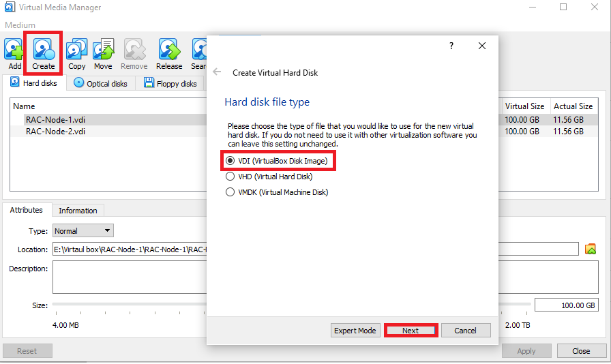
Task: Click the Virtual Media Manager title icon
Action: [x=10, y=7]
